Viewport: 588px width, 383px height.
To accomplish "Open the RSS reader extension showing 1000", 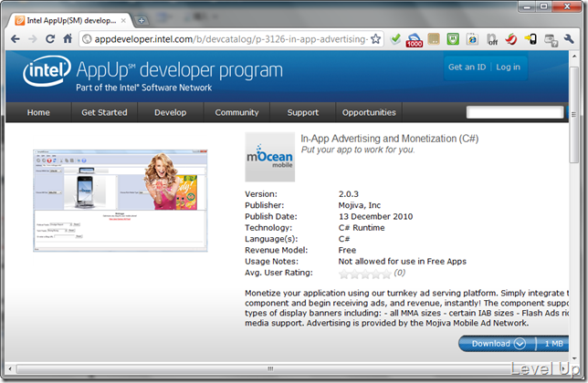I will 414,40.
